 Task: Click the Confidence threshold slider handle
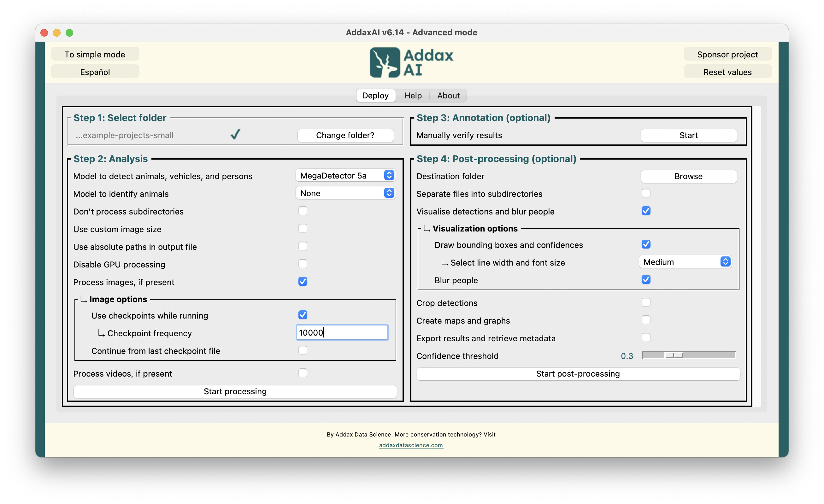[674, 355]
